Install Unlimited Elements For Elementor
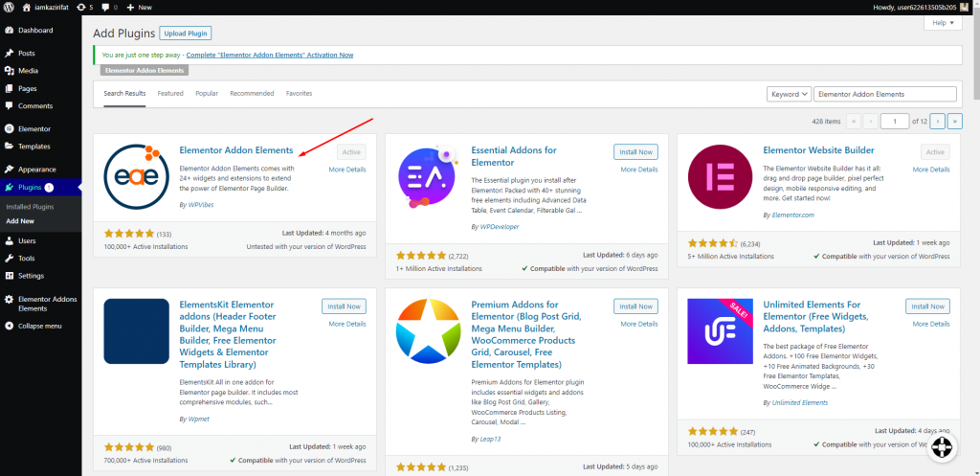Image resolution: width=980 pixels, height=476 pixels. pos(927,306)
